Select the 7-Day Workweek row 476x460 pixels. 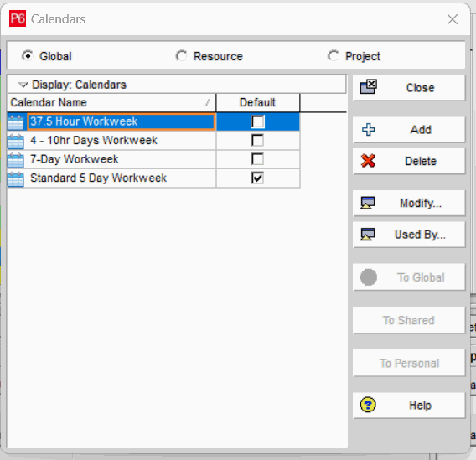click(x=153, y=159)
